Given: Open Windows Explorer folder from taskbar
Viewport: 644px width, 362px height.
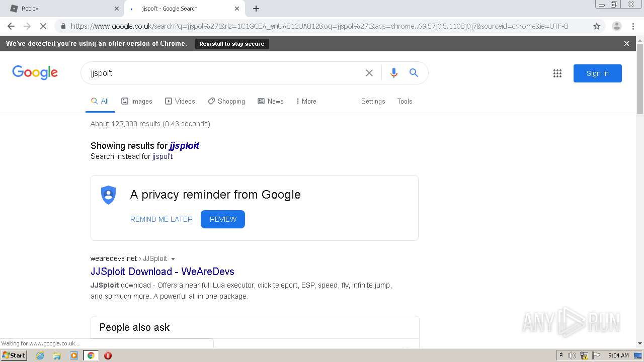Looking at the screenshot, I should 57,355.
